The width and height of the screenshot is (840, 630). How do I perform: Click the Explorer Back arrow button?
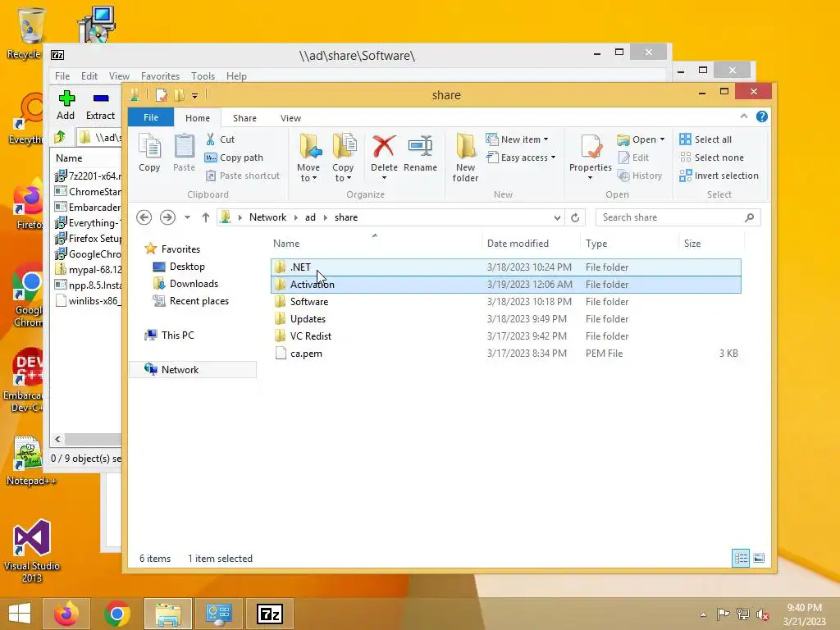coord(144,217)
